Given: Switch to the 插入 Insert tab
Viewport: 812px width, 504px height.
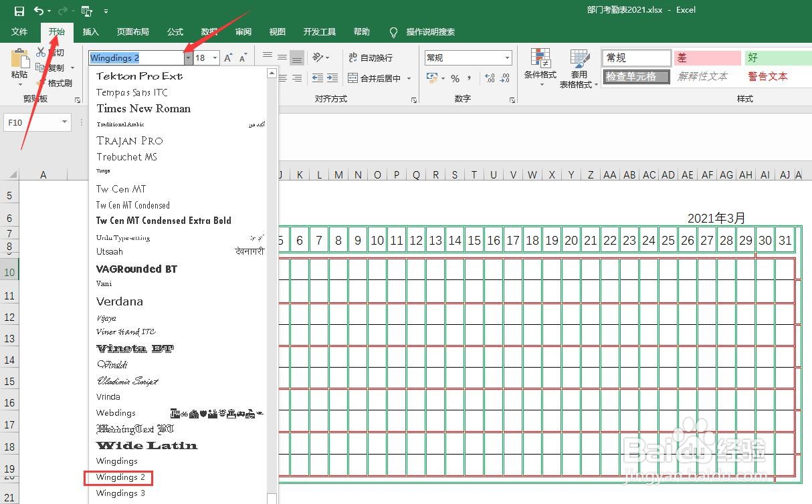Looking at the screenshot, I should coord(91,32).
